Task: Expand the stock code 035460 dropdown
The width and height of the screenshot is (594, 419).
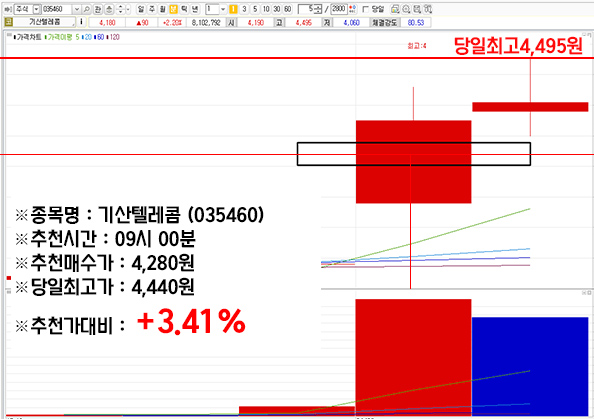Action: (x=77, y=9)
